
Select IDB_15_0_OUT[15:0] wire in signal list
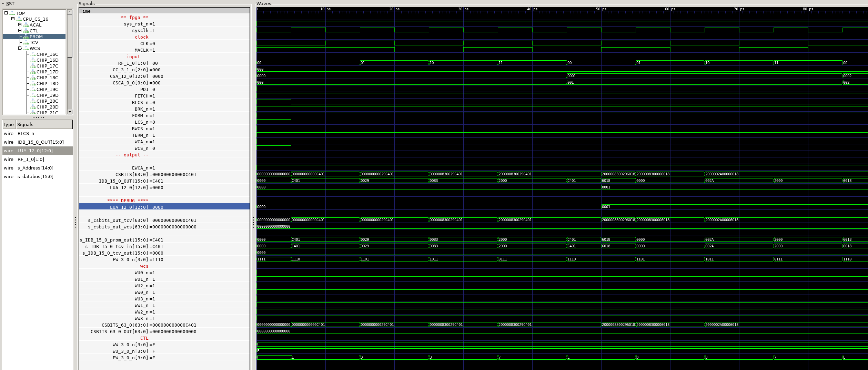pyautogui.click(x=38, y=142)
